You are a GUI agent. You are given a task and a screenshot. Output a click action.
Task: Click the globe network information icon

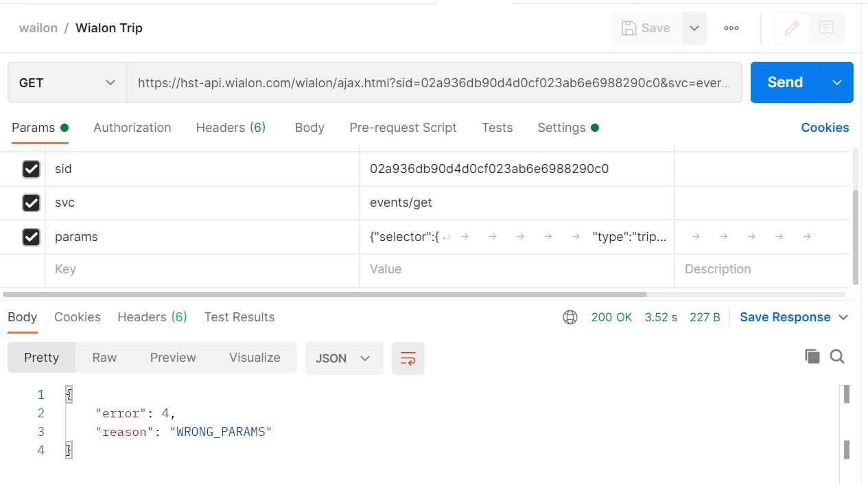[570, 317]
